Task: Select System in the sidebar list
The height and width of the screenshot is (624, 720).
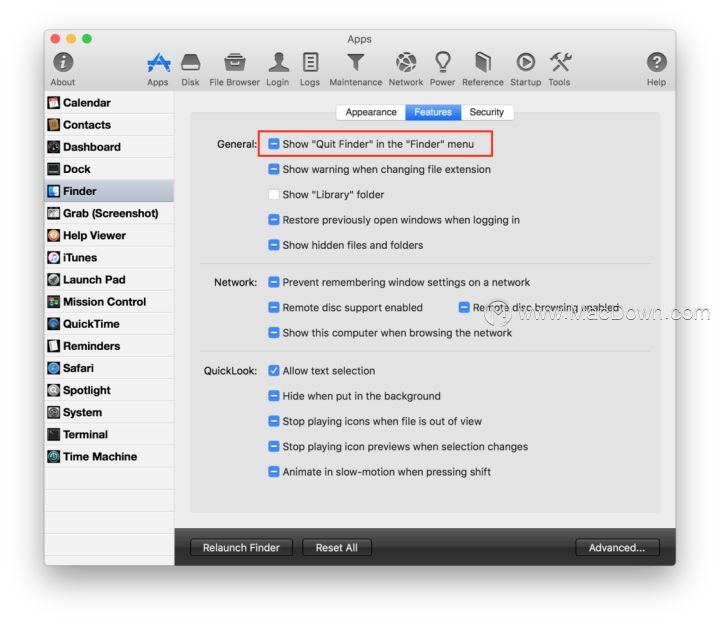Action: [x=109, y=412]
